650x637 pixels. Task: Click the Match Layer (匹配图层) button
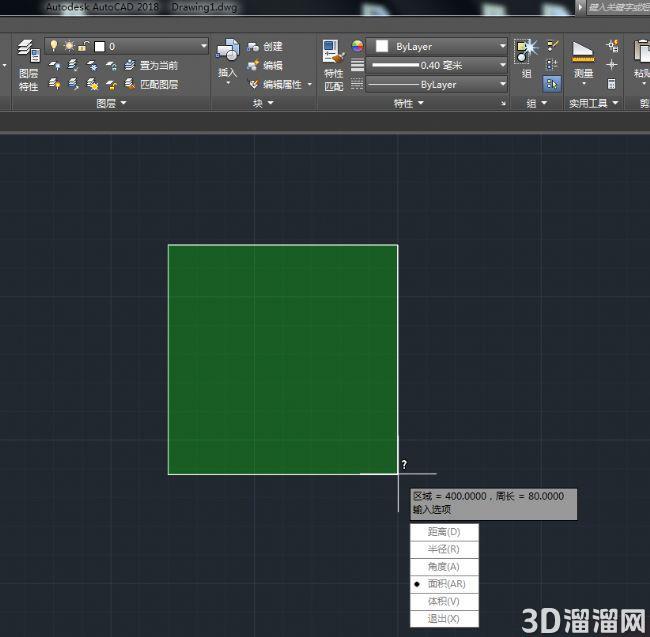152,85
